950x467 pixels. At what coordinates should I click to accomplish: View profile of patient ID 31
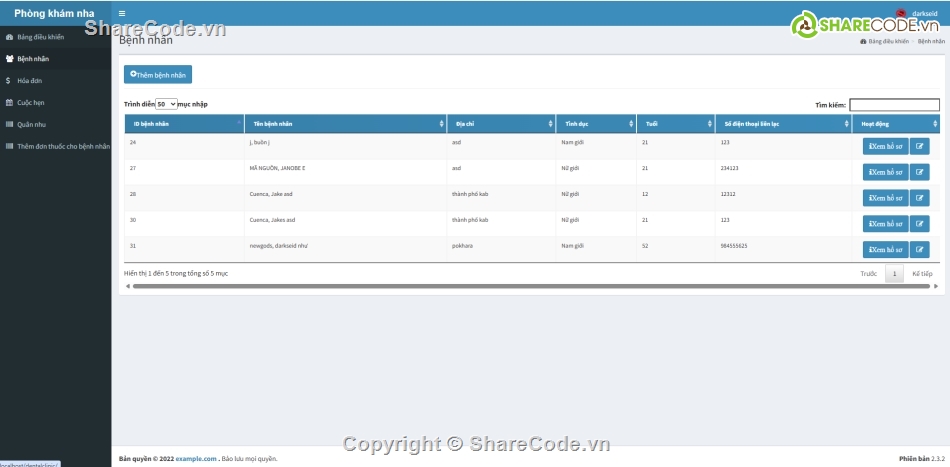tap(885, 250)
